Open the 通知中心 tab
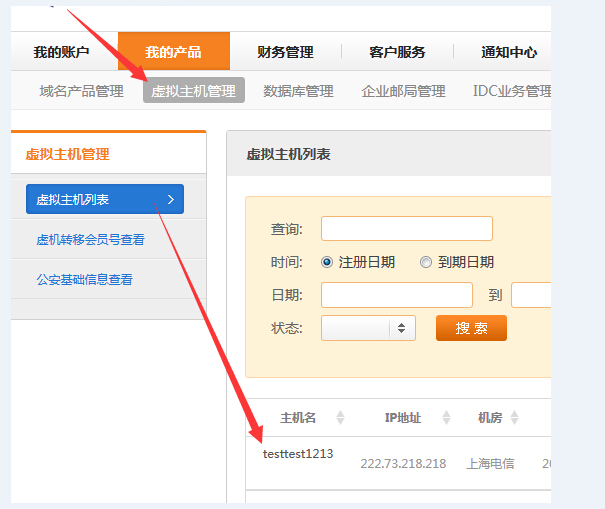 pos(508,52)
